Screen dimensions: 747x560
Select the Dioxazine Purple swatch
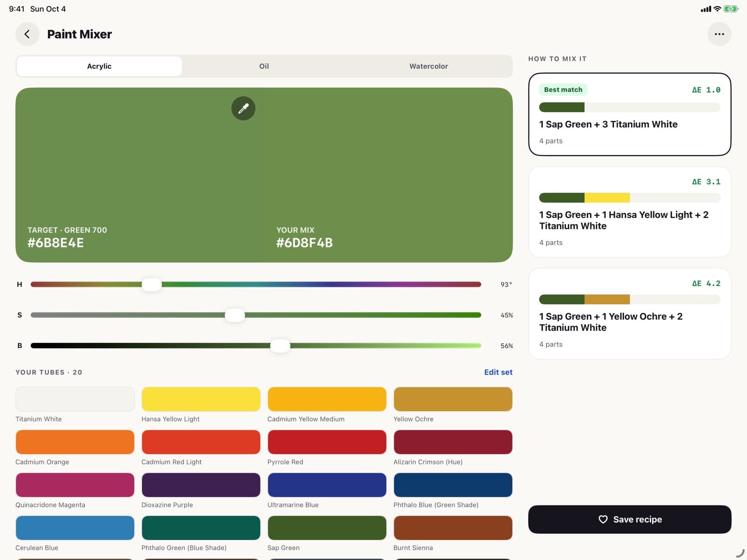click(x=201, y=485)
